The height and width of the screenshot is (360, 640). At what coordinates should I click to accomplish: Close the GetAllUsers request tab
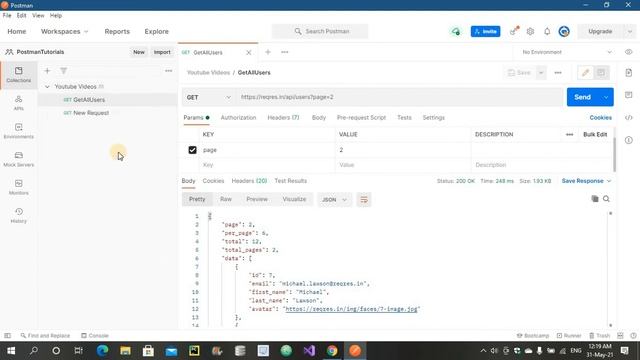click(x=249, y=53)
